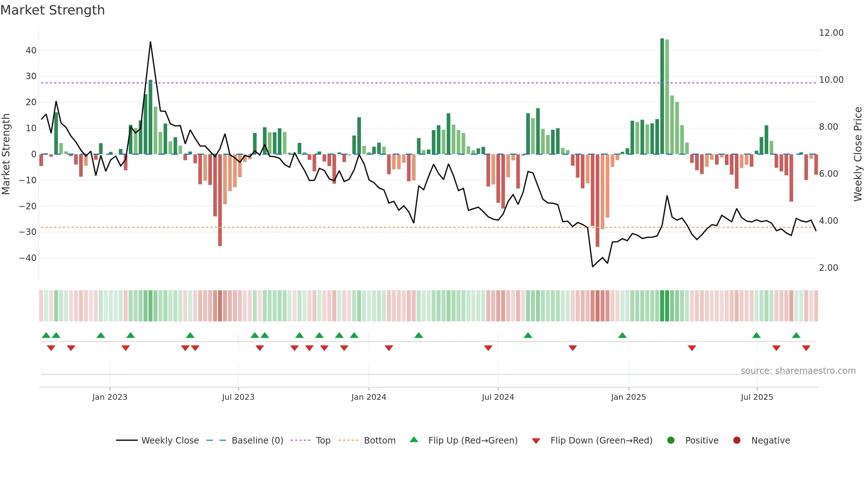Click the chart title Market Strength
The height and width of the screenshot is (488, 868).
click(x=52, y=10)
